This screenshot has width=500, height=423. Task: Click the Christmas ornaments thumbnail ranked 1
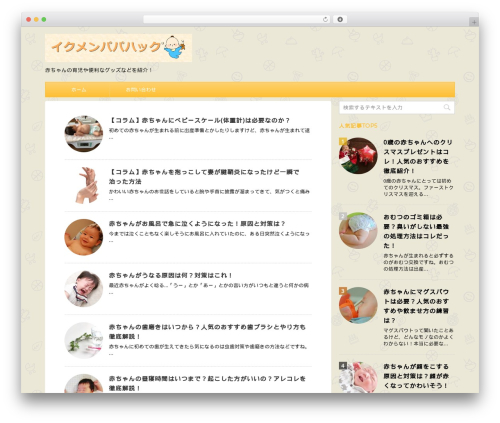click(x=358, y=156)
